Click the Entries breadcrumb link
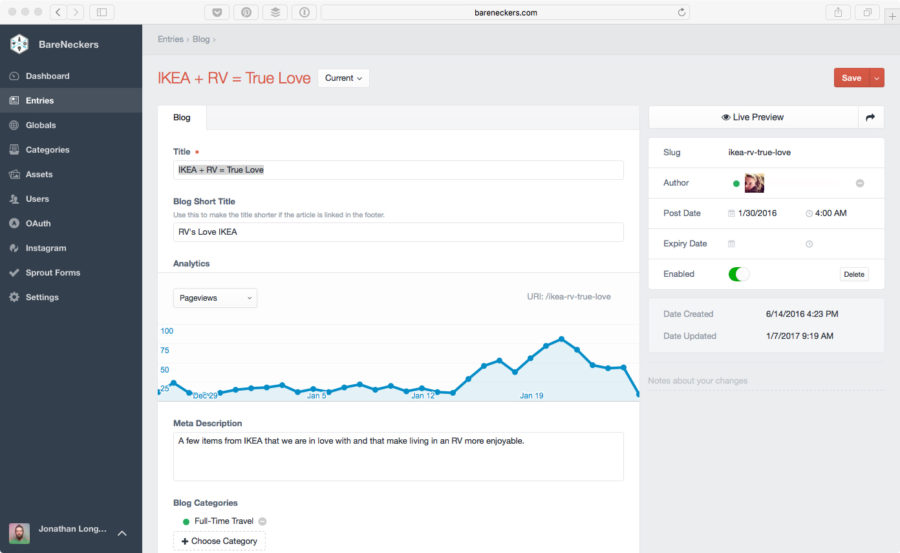 click(170, 39)
